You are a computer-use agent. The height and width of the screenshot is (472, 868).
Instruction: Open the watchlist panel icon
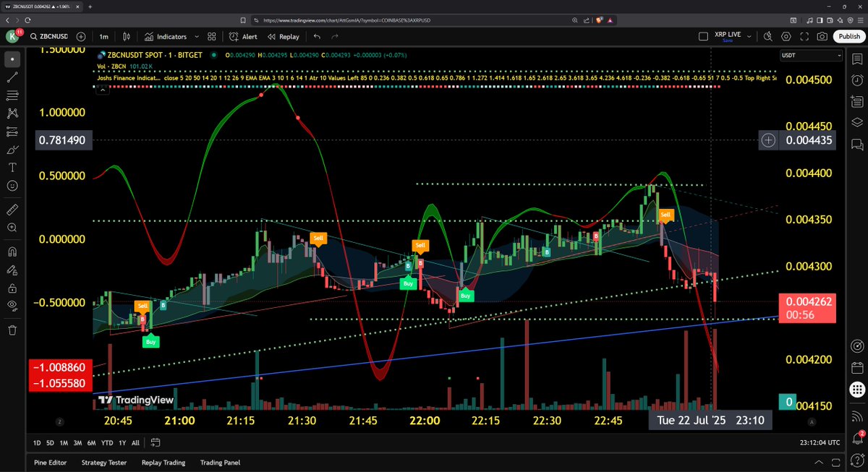(857, 59)
